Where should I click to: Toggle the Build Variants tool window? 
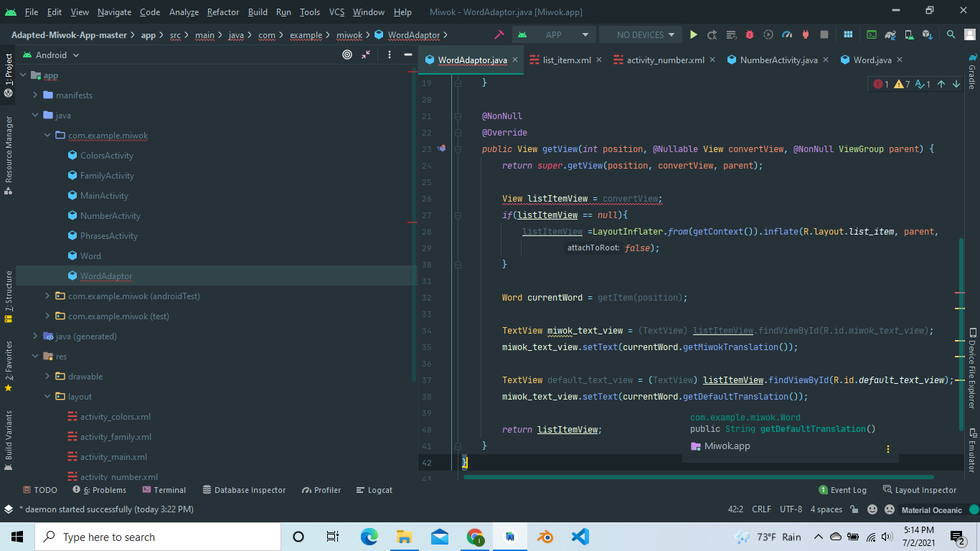coord(9,440)
